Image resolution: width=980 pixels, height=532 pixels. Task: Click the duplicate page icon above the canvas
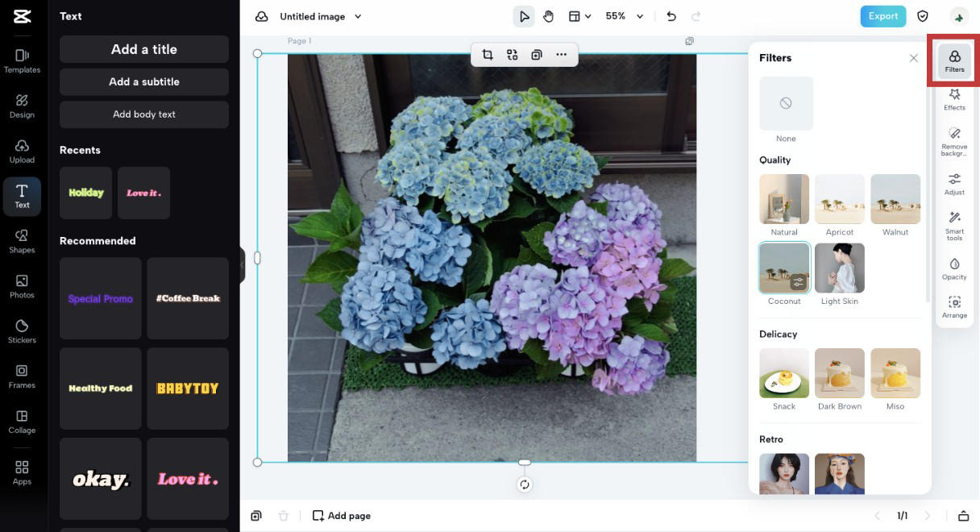(x=690, y=41)
